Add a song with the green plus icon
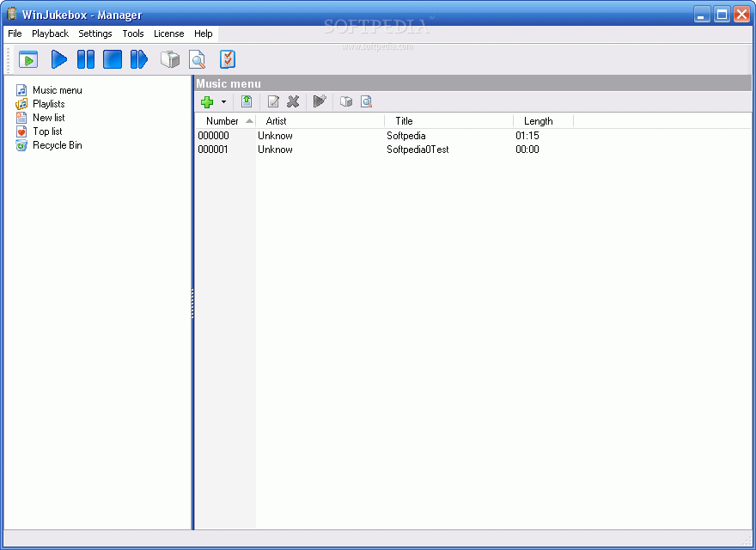The image size is (756, 550). pyautogui.click(x=207, y=101)
